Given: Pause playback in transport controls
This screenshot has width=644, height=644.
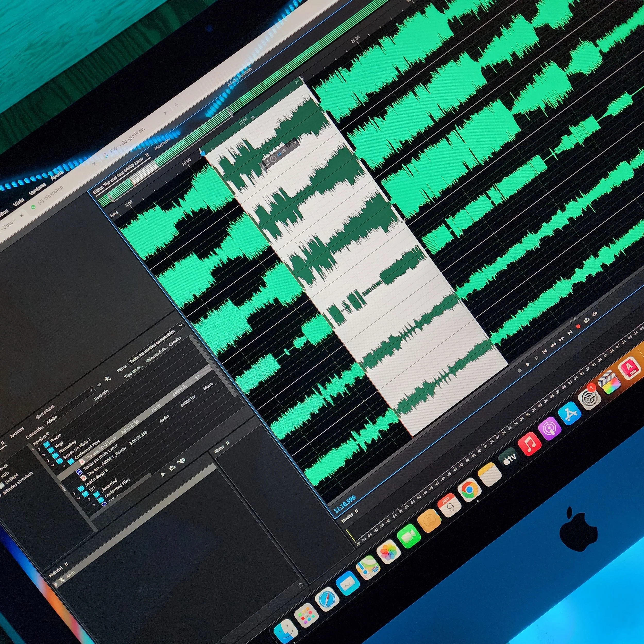Looking at the screenshot, I should 537,358.
